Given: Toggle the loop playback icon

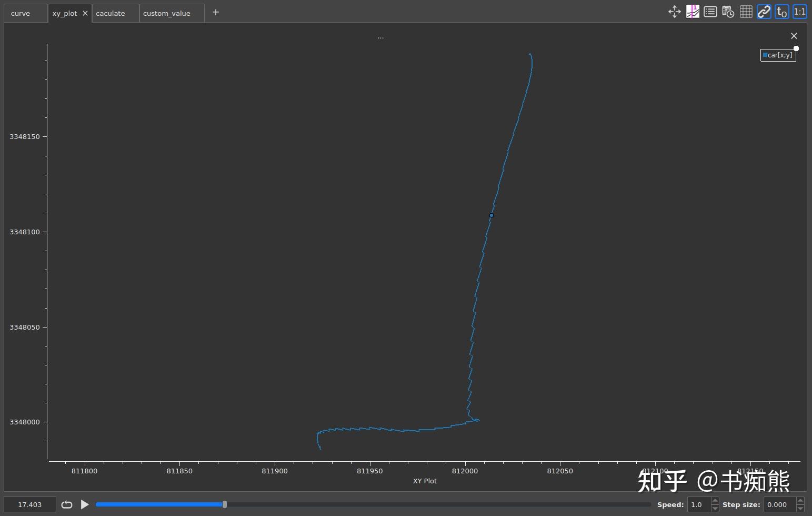Looking at the screenshot, I should (67, 504).
